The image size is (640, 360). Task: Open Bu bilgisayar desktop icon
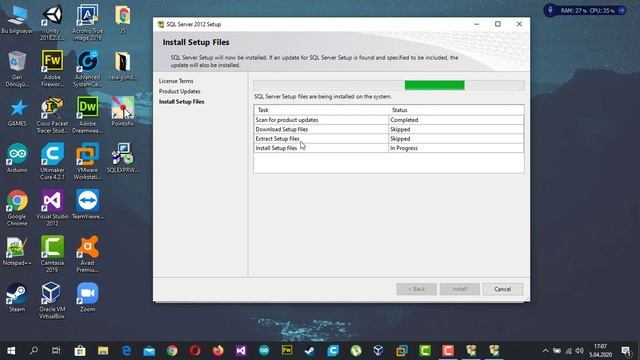(x=17, y=20)
